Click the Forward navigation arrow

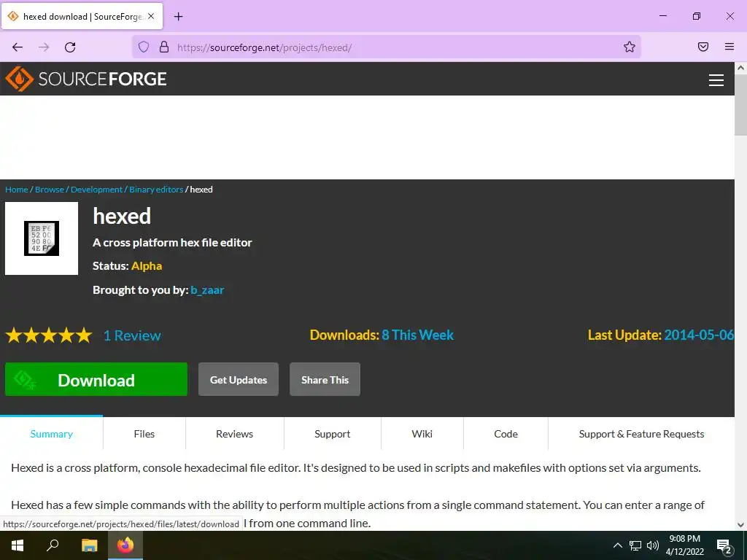tap(44, 47)
